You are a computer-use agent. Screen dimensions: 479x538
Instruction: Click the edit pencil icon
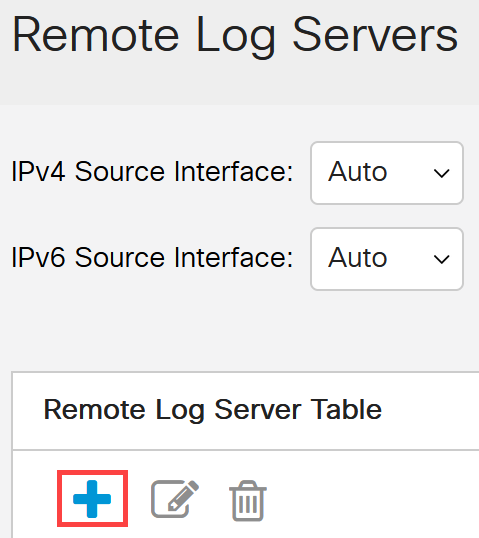[175, 499]
